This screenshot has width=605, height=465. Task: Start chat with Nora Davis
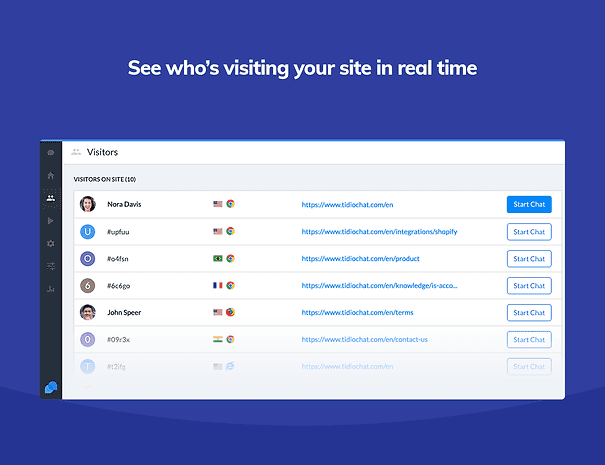tap(528, 204)
